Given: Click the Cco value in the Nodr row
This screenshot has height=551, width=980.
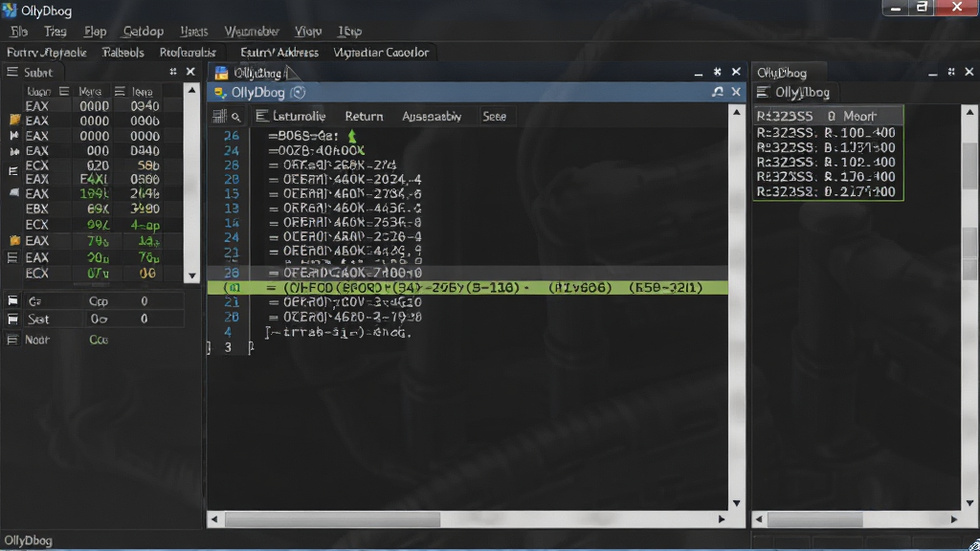Looking at the screenshot, I should (99, 340).
